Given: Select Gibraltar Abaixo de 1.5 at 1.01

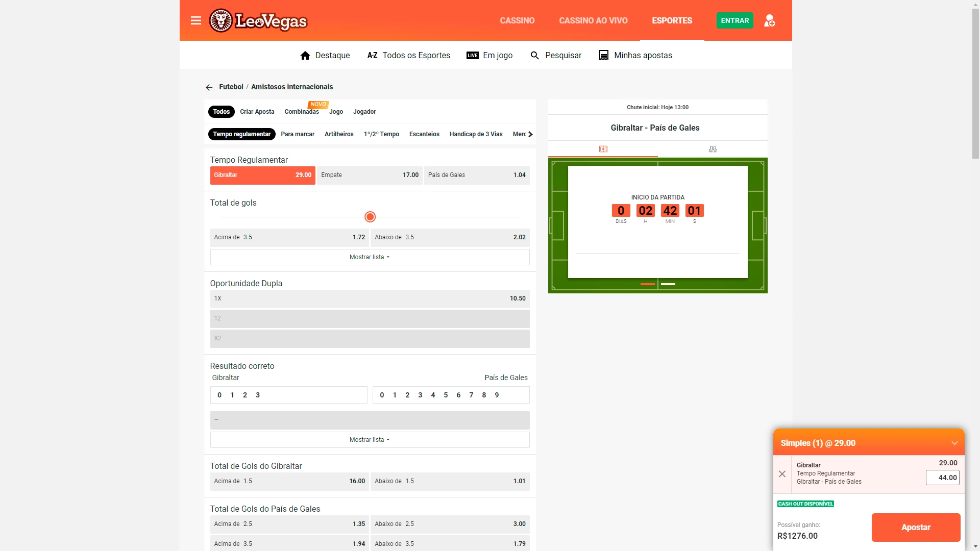Looking at the screenshot, I should [450, 481].
